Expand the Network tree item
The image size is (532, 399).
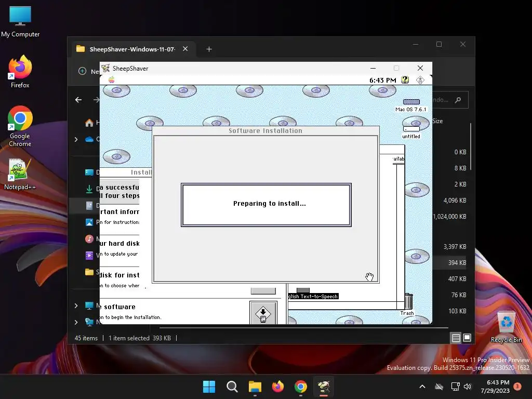coord(76,322)
